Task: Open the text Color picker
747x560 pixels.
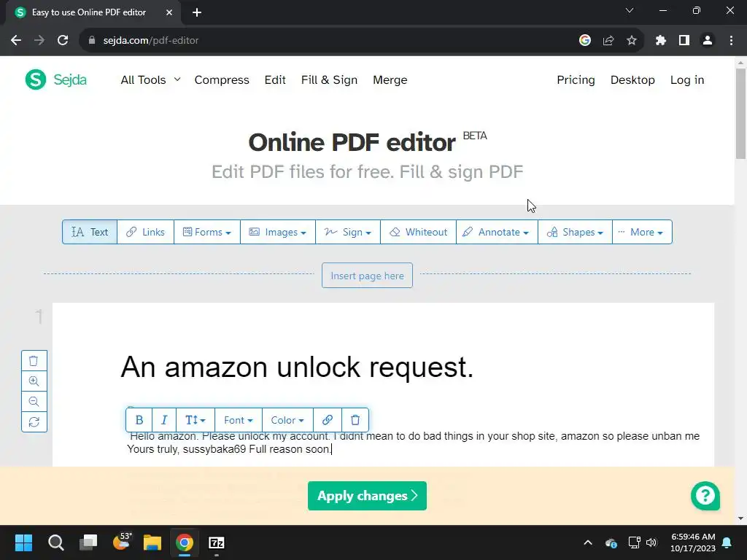Action: tap(287, 420)
